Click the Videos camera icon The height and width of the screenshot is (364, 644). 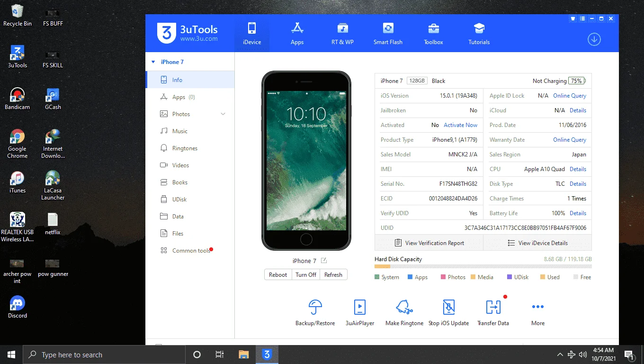click(164, 165)
